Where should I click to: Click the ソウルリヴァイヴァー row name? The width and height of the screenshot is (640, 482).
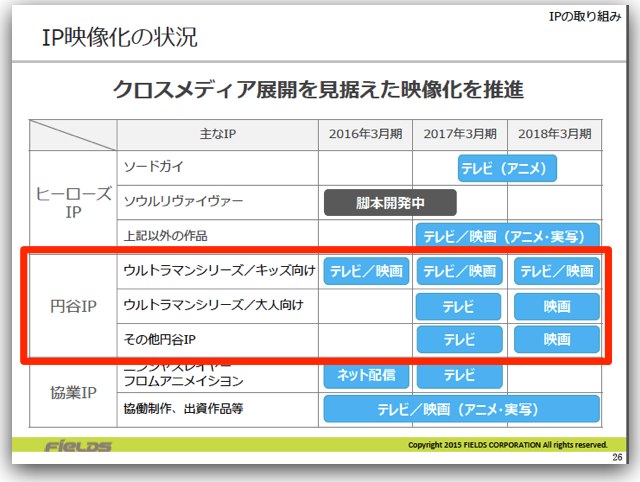click(184, 201)
